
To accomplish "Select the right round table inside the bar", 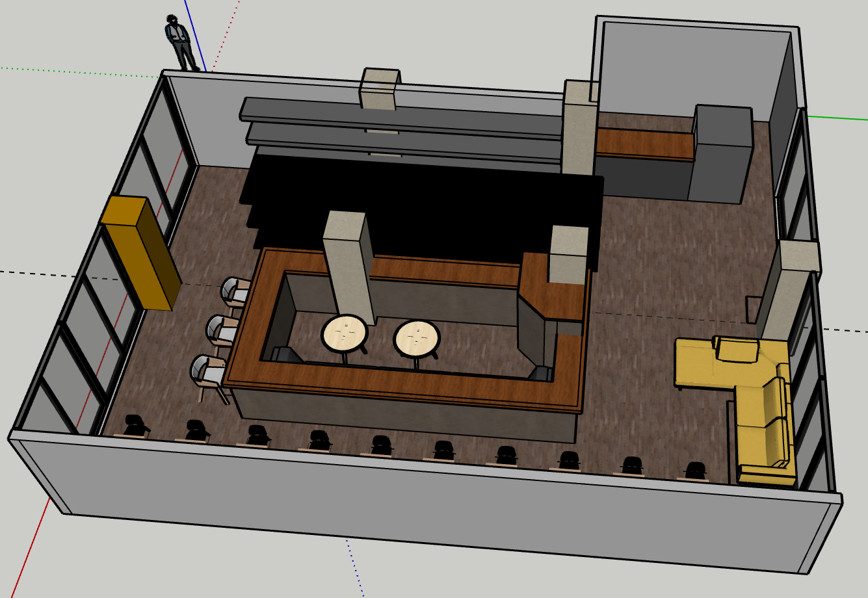I will point(417,339).
